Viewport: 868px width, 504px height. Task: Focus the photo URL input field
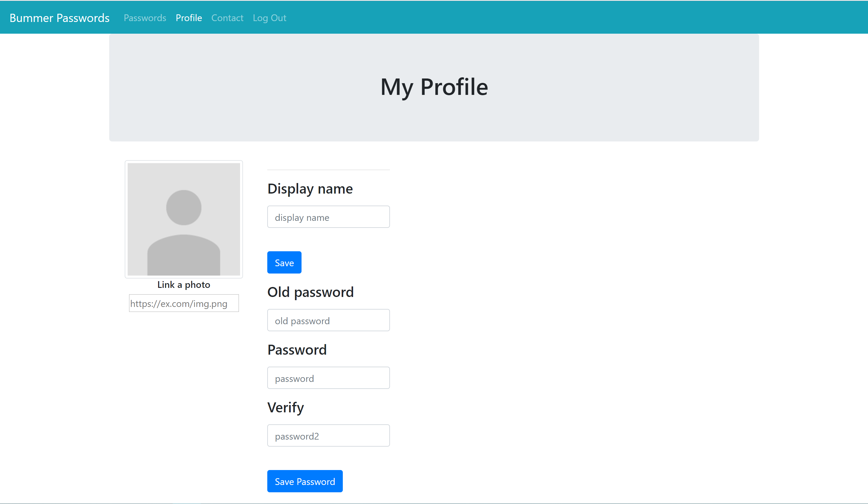[x=184, y=303]
